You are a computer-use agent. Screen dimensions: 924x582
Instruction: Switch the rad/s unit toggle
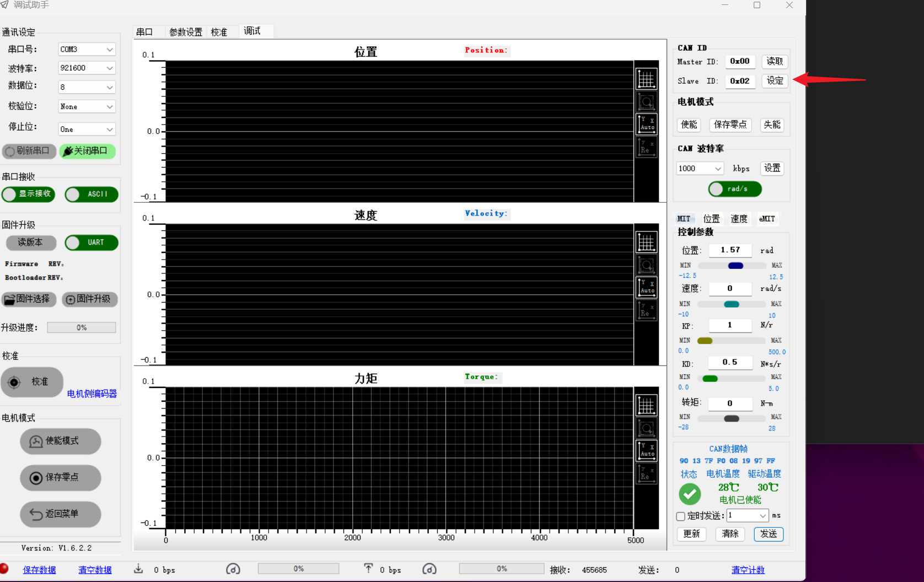(735, 189)
